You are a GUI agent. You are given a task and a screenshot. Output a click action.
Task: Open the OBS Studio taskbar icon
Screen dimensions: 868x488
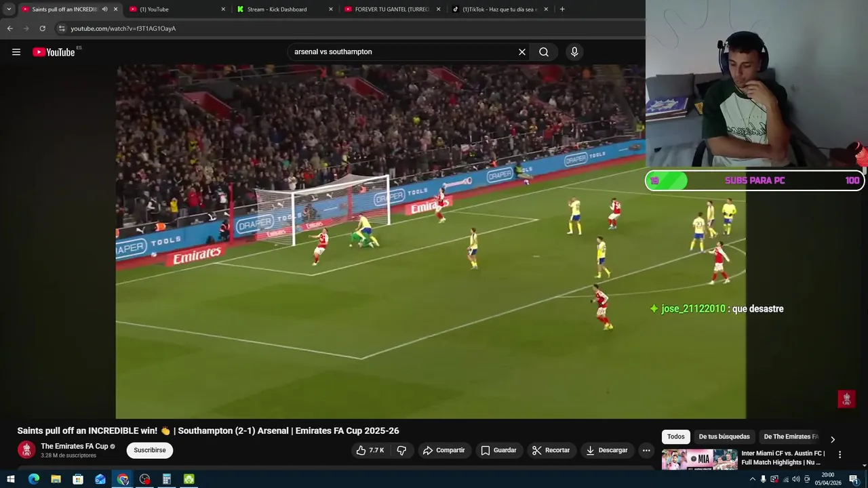click(x=144, y=479)
